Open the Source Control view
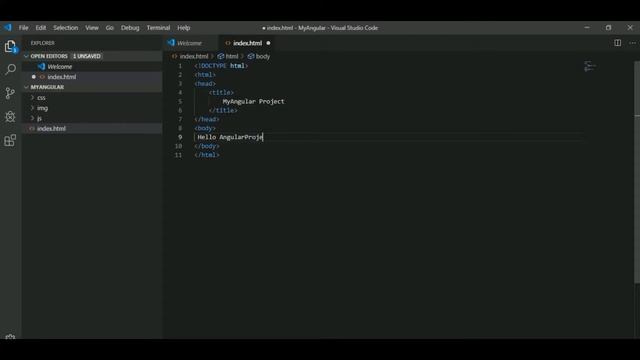The width and height of the screenshot is (640, 360). click(x=10, y=93)
